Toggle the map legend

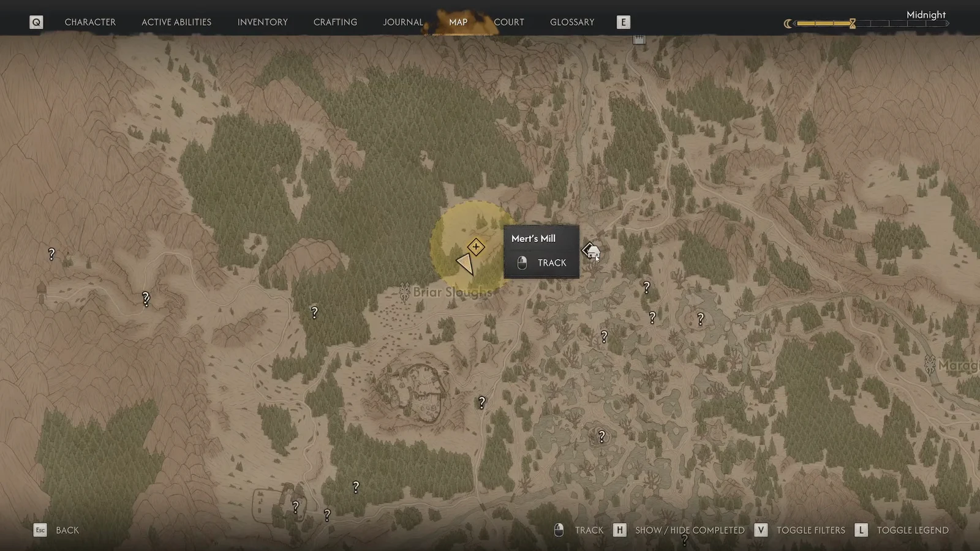point(913,530)
